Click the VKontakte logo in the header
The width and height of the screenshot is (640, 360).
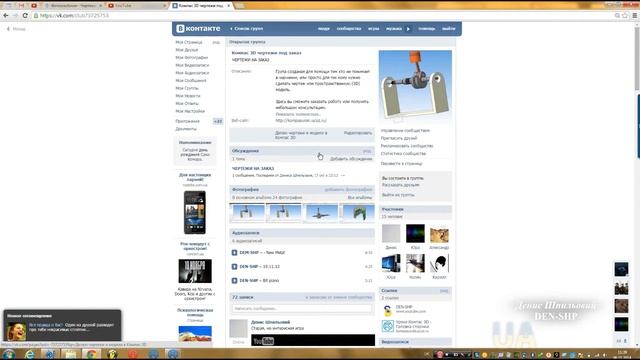coord(198,29)
